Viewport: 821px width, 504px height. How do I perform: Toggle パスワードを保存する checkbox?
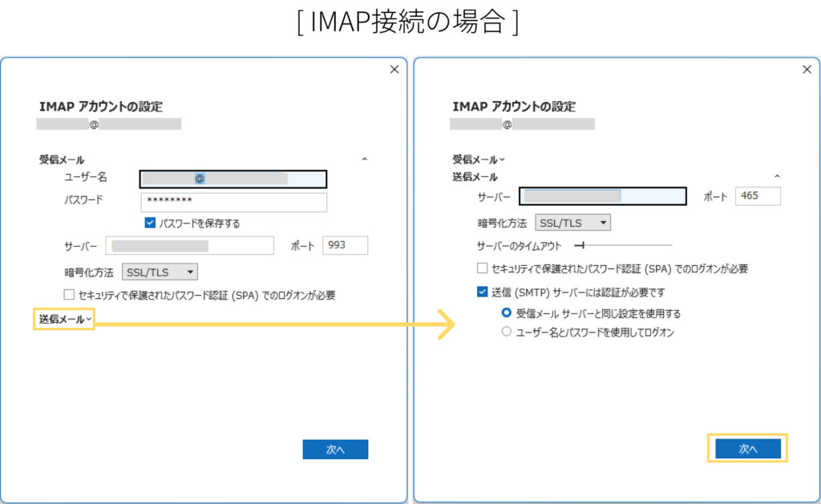[150, 224]
